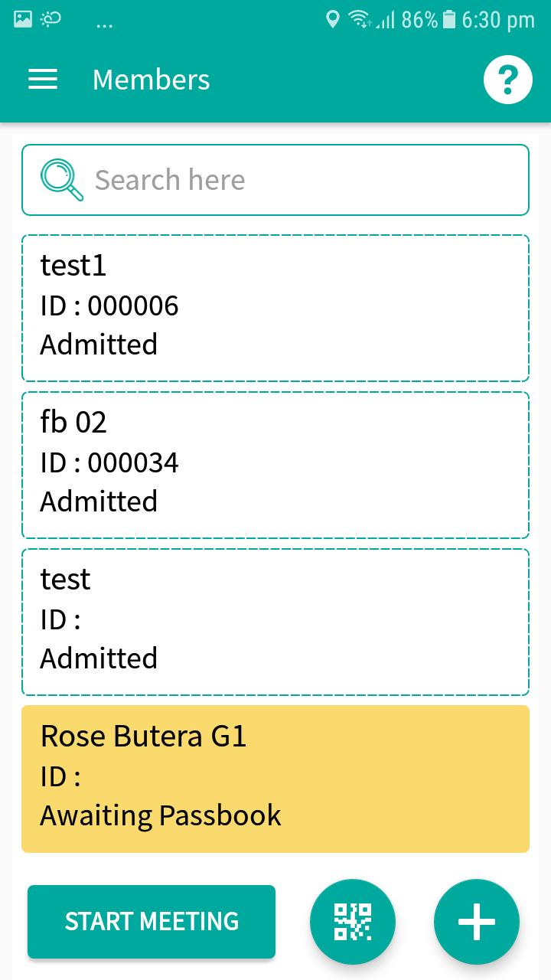
Task: Tap the clock showing 6:30 pm
Action: coord(498,20)
